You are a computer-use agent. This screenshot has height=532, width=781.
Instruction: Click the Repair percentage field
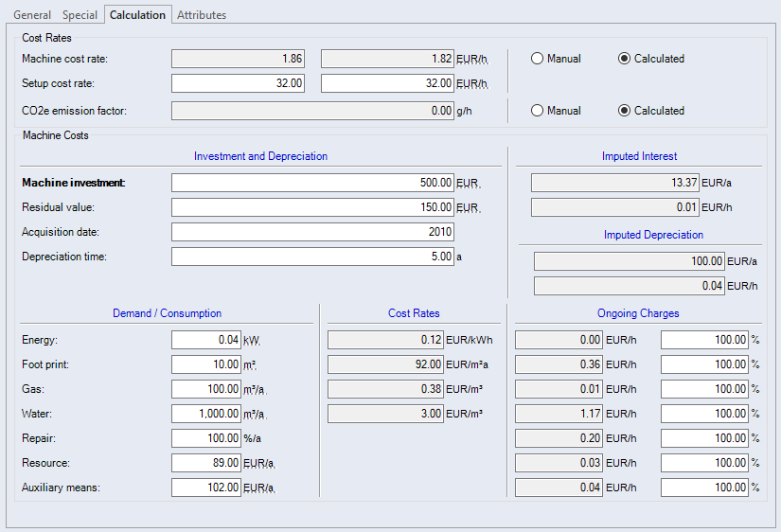point(206,438)
